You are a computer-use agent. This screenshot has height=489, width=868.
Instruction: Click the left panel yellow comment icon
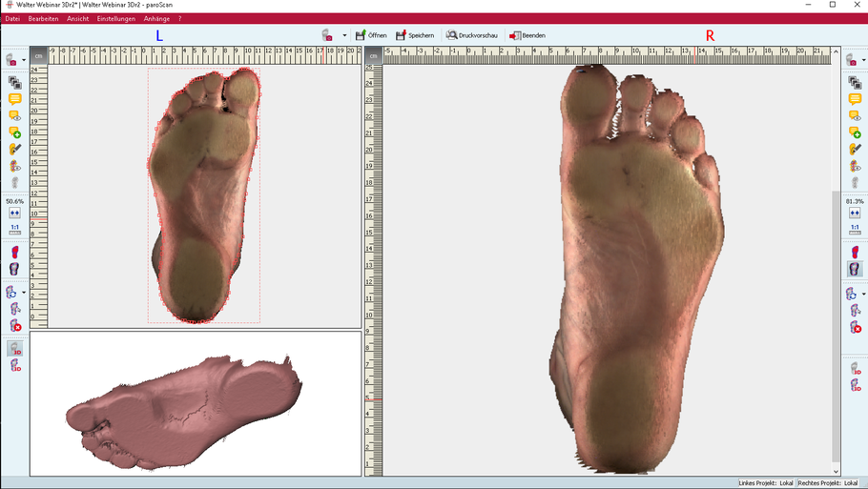click(x=14, y=99)
